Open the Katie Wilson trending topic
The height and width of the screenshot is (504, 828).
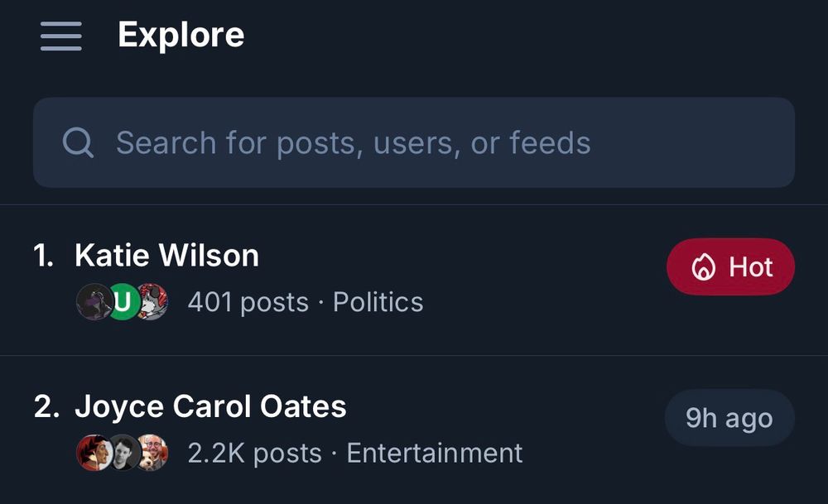pyautogui.click(x=168, y=256)
